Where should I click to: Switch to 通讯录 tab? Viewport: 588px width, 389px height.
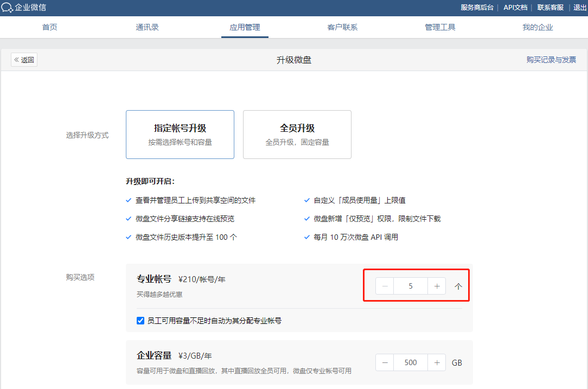(x=147, y=27)
